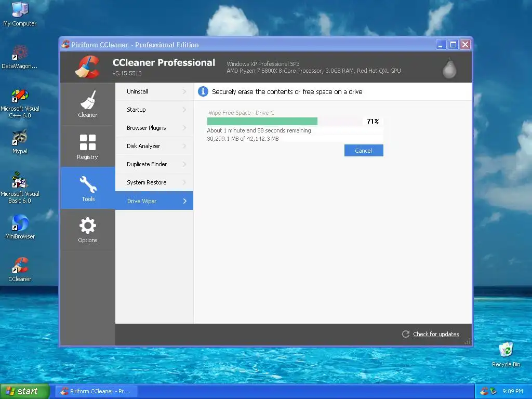
Task: Click the 71% progress label
Action: coord(373,121)
